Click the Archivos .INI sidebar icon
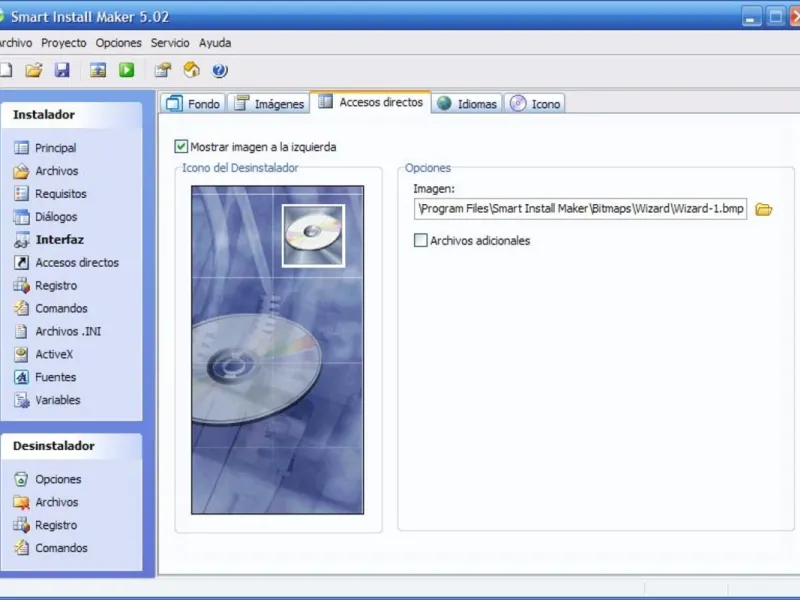The image size is (800, 600). pyautogui.click(x=21, y=332)
